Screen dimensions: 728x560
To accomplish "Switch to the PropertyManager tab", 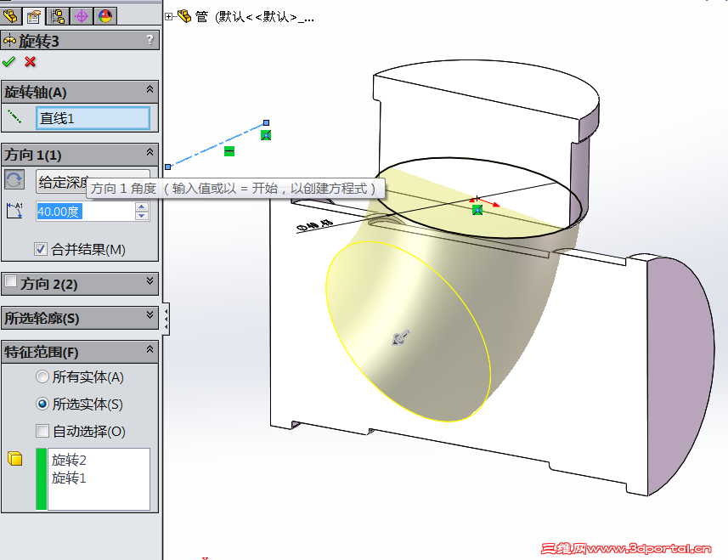I will [34, 16].
